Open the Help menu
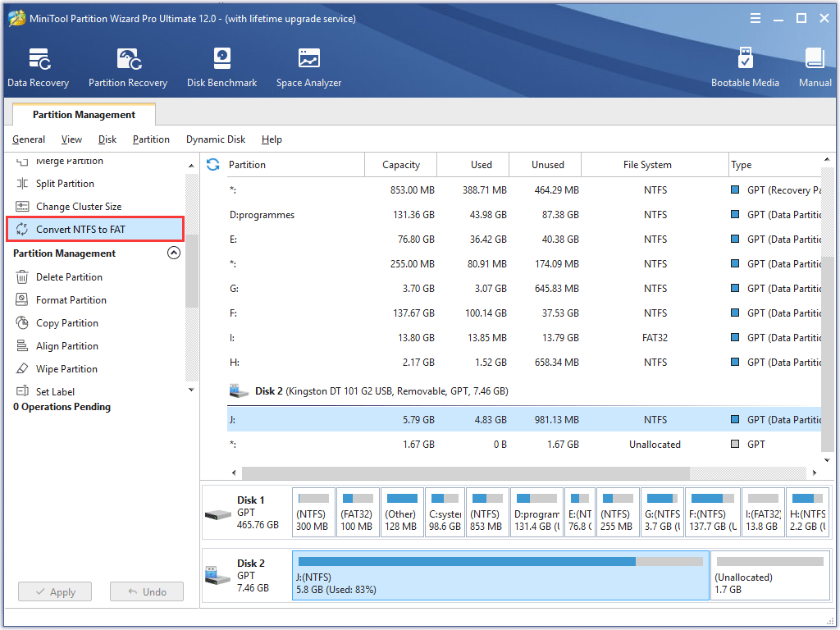This screenshot has height=630, width=840. pyautogui.click(x=272, y=139)
